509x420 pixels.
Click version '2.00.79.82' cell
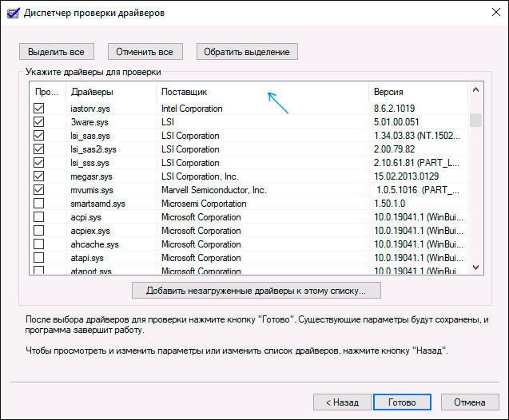click(x=395, y=149)
